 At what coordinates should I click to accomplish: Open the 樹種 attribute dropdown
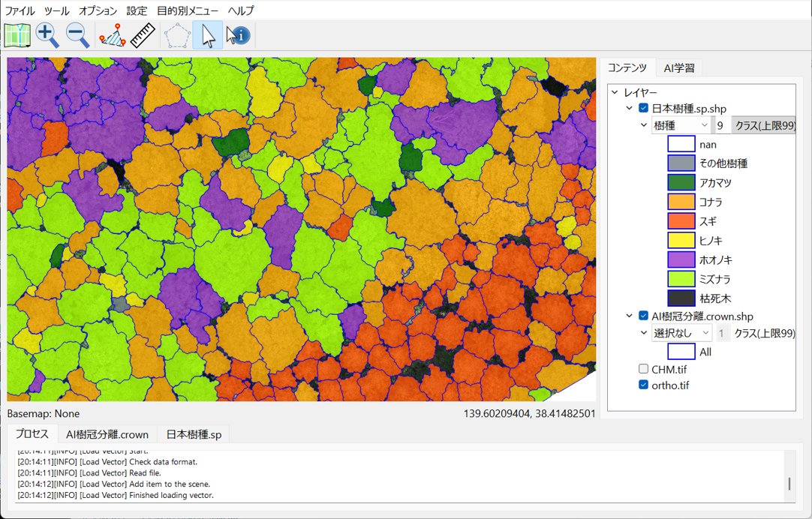tap(681, 126)
